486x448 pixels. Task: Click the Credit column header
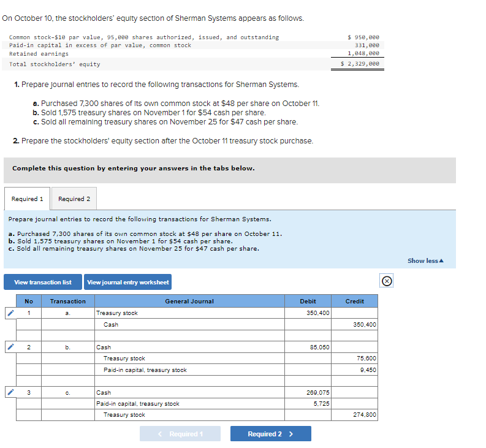(355, 301)
